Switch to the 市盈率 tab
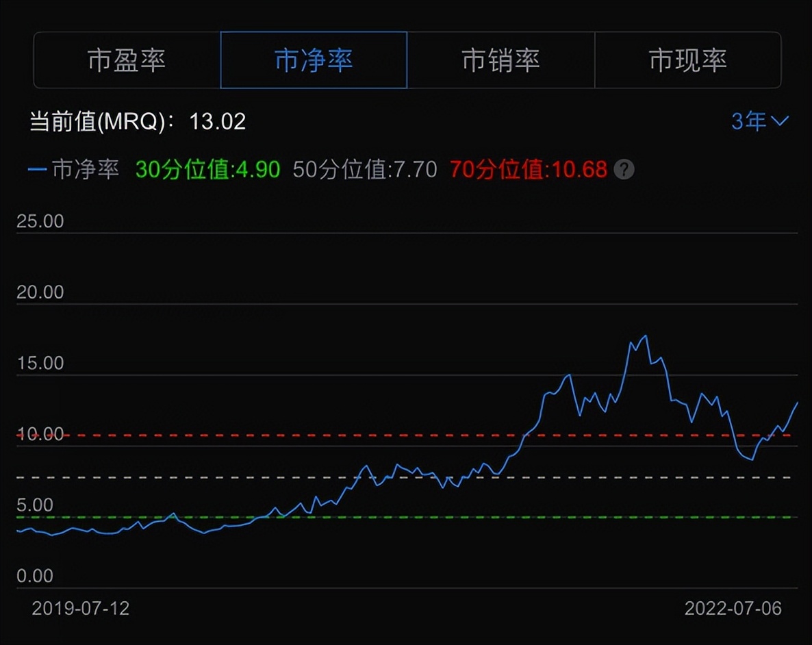Screen dimensions: 812x645 coord(127,60)
